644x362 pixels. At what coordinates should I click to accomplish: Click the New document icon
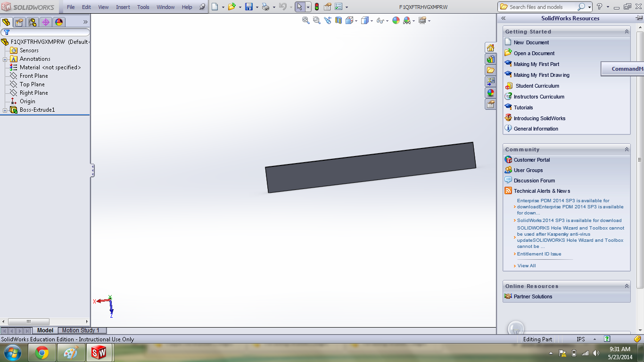pos(215,7)
